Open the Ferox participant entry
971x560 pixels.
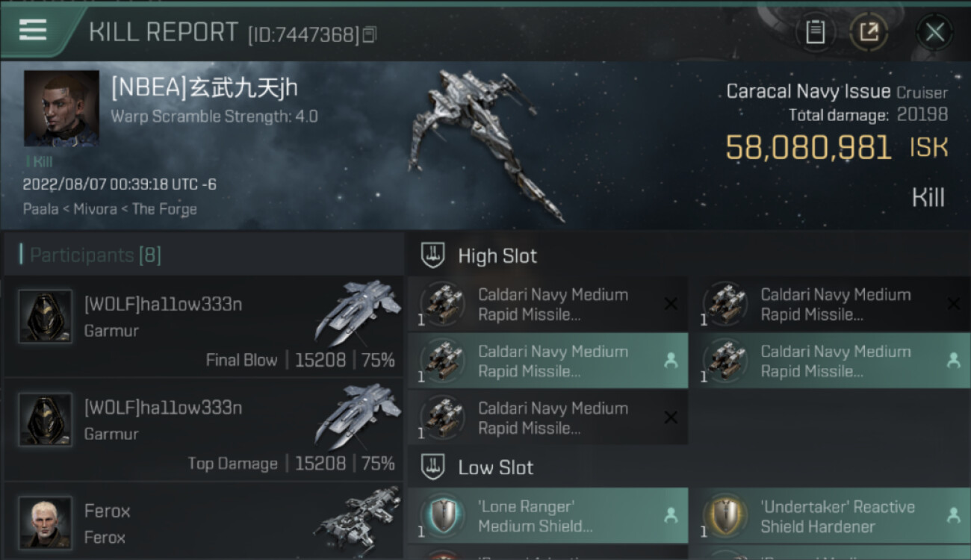click(202, 523)
